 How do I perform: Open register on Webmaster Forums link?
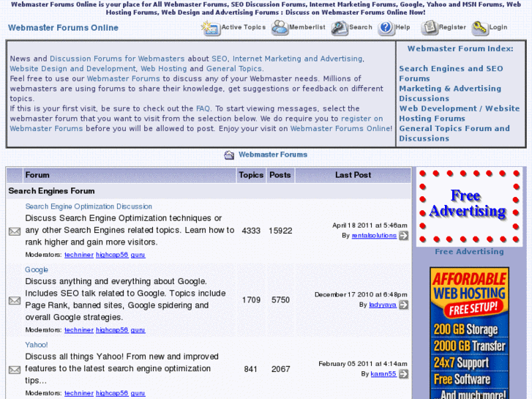[x=196, y=124]
